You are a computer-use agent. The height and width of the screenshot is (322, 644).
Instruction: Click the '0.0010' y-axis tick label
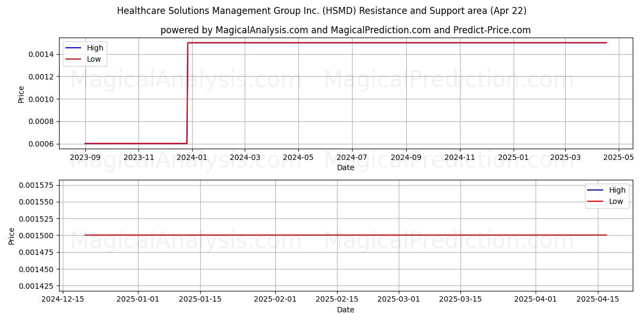coord(41,99)
